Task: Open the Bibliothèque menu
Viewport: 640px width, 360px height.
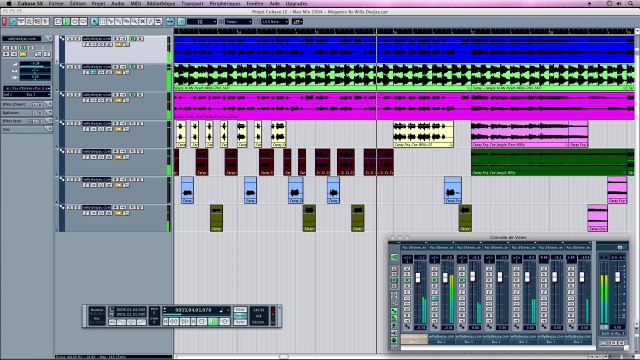Action: click(x=160, y=3)
